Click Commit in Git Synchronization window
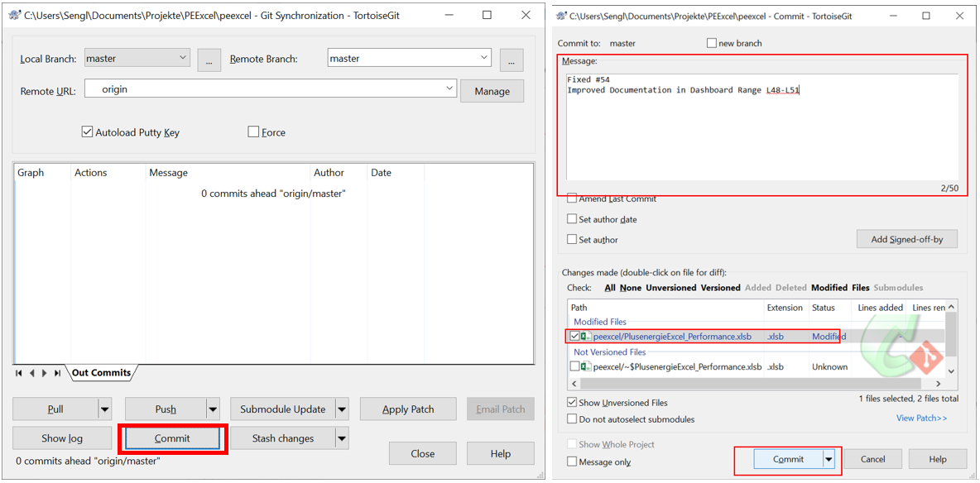The height and width of the screenshot is (483, 980). [172, 438]
